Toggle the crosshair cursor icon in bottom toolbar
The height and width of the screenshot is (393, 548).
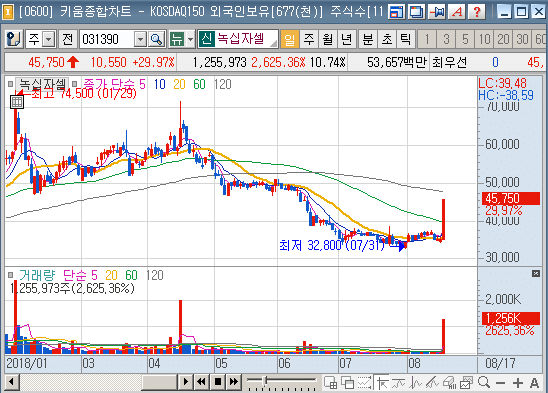[382, 383]
